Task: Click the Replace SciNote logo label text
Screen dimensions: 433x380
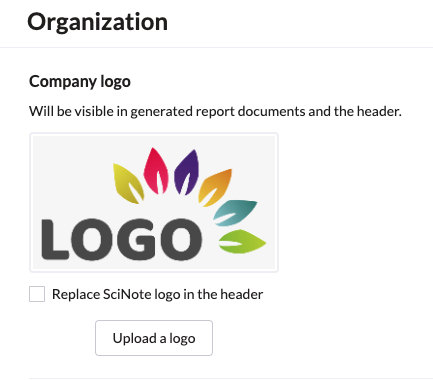Action: pos(157,294)
